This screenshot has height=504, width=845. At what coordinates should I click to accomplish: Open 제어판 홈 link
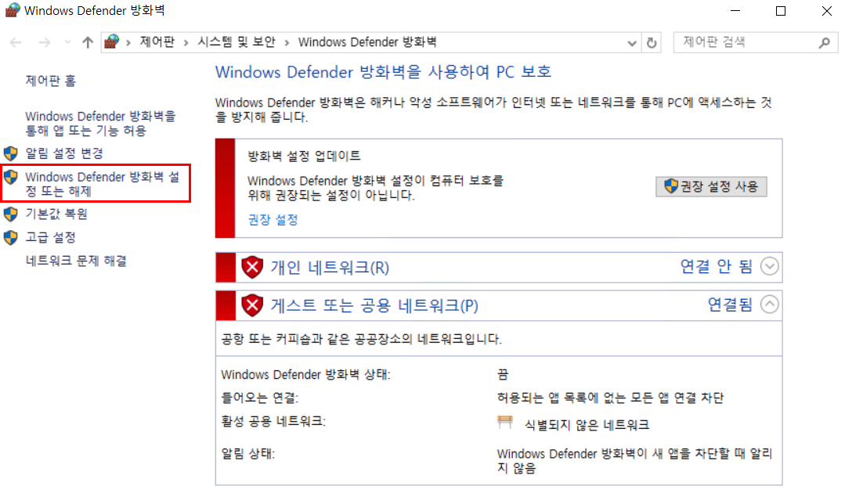pyautogui.click(x=51, y=81)
